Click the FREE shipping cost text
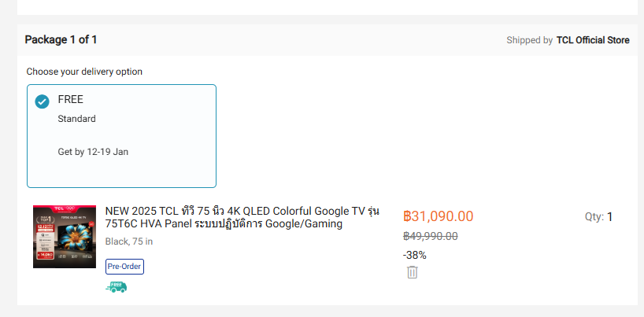644x317 pixels. (x=71, y=100)
